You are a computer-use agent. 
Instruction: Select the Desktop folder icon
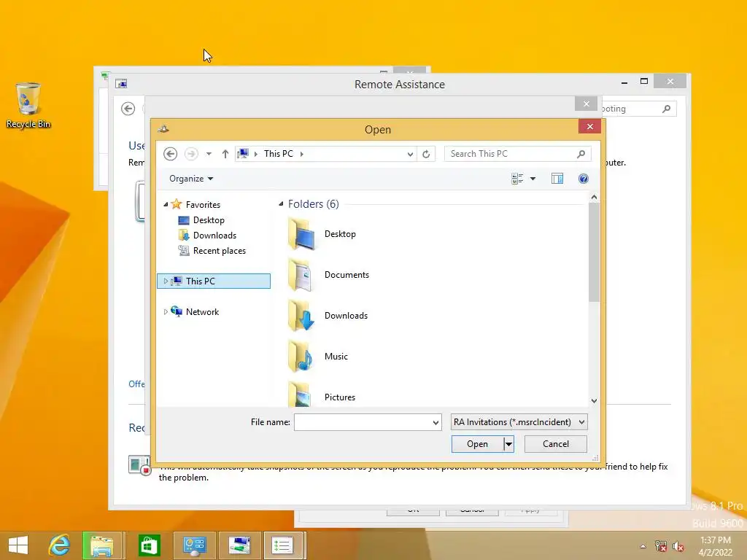301,234
